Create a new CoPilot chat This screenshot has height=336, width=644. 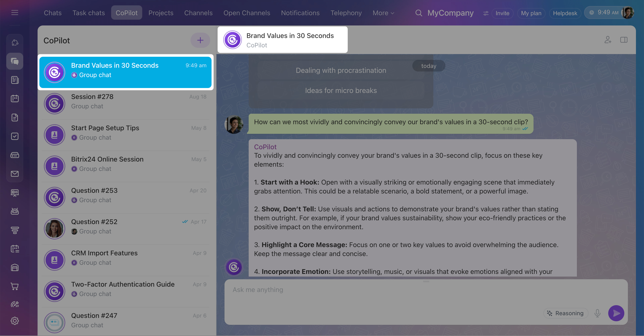pos(200,40)
